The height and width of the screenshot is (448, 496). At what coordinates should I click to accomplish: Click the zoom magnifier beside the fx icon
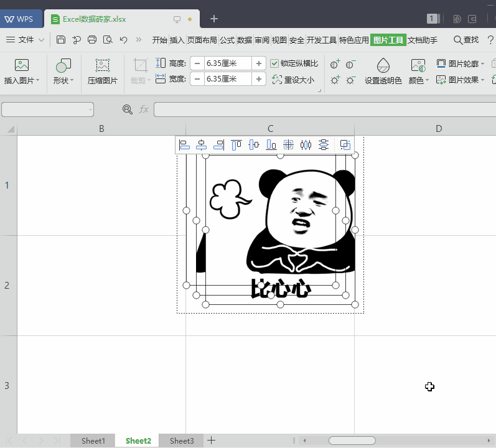click(128, 110)
